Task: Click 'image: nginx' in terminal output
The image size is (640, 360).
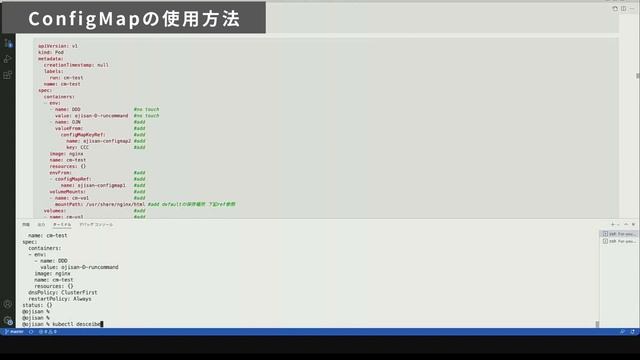Action: point(53,273)
